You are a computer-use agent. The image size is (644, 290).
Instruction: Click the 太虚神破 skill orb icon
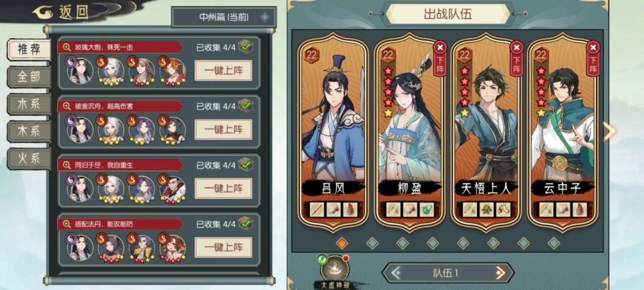[x=335, y=269]
